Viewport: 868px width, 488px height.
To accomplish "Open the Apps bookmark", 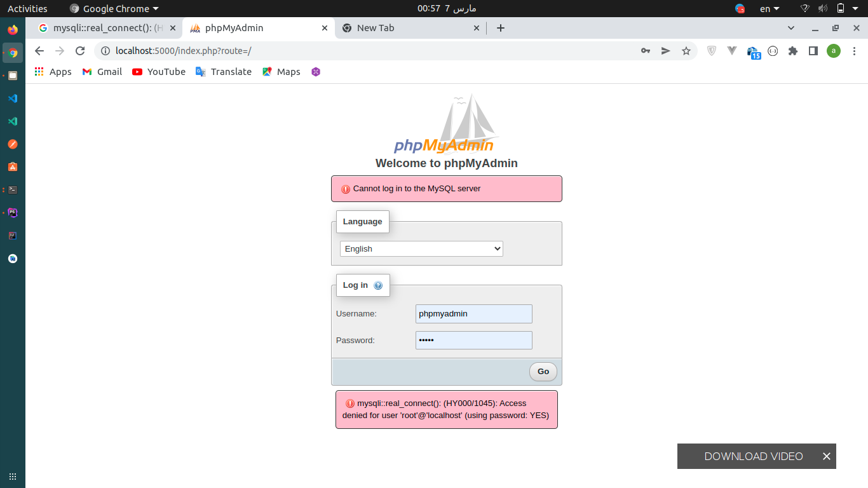I will point(53,72).
